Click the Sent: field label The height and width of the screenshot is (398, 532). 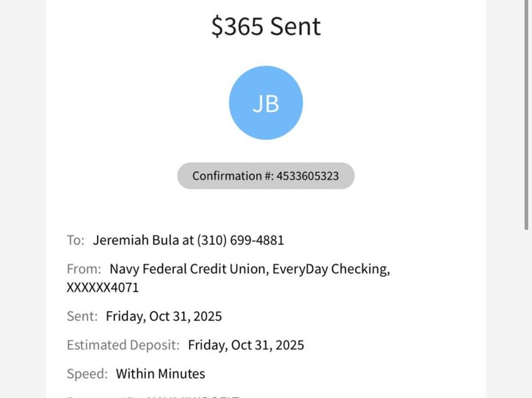pos(82,316)
